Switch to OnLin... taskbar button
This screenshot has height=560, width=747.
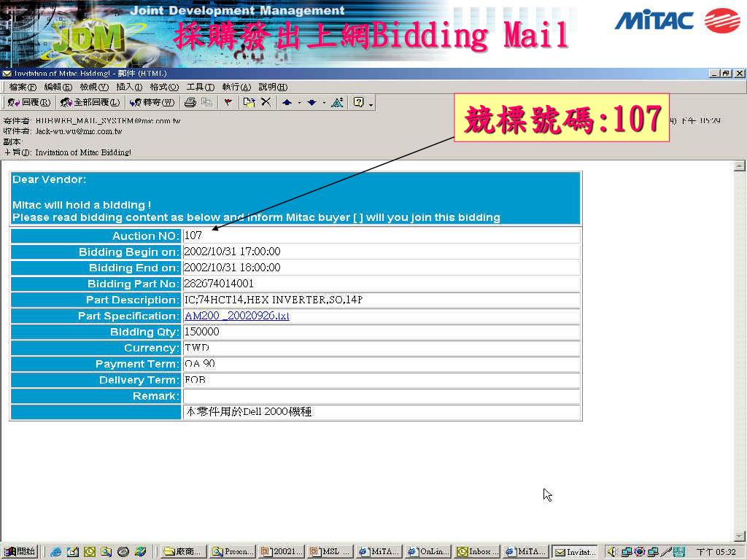(x=427, y=551)
